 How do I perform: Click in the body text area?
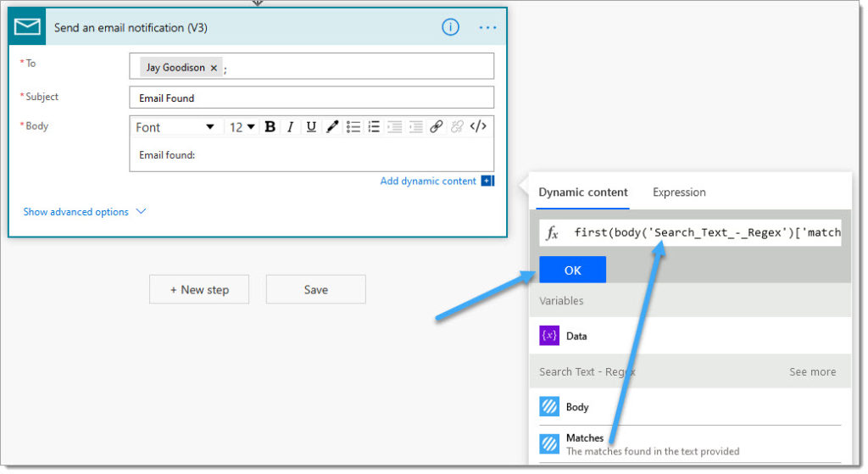312,155
